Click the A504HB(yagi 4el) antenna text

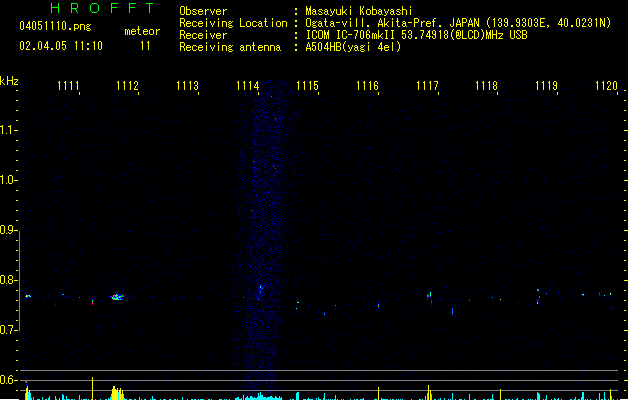click(x=353, y=47)
